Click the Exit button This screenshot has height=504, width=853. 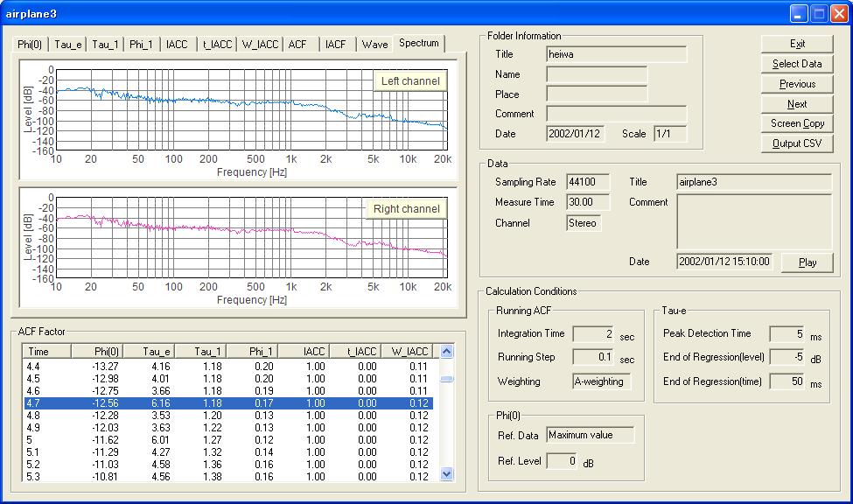pyautogui.click(x=797, y=44)
